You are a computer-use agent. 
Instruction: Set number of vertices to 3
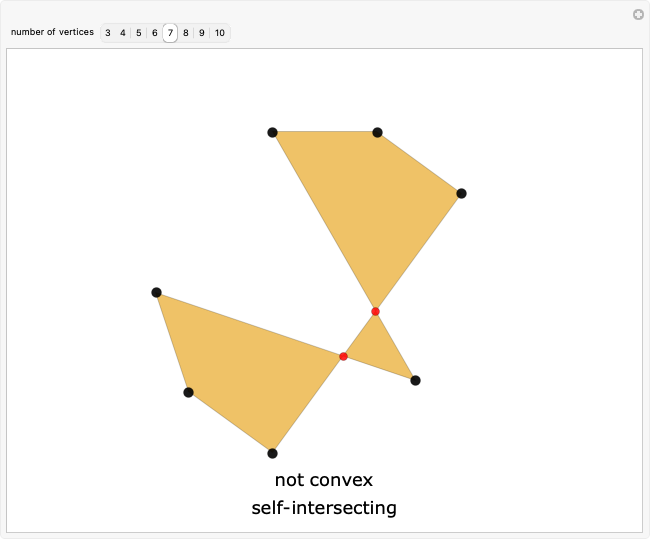click(x=108, y=33)
